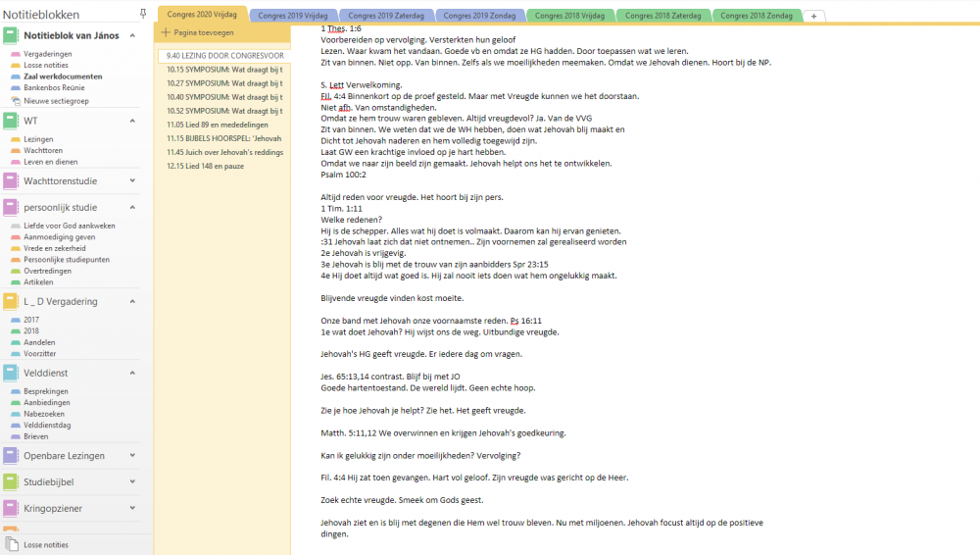The width and height of the screenshot is (980, 555).
Task: Switch to Congres 2018 Vrijdag tab
Action: pyautogui.click(x=568, y=16)
